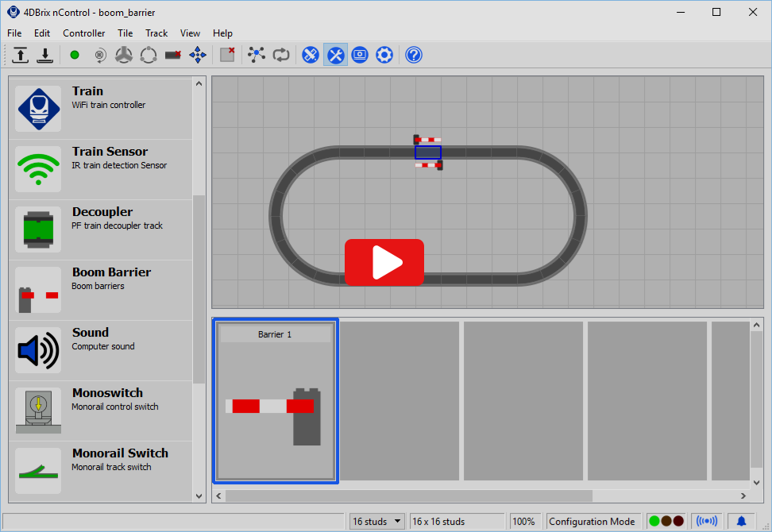Click the gray concentric target toolbar icon
This screenshot has width=772, height=532.
point(100,55)
